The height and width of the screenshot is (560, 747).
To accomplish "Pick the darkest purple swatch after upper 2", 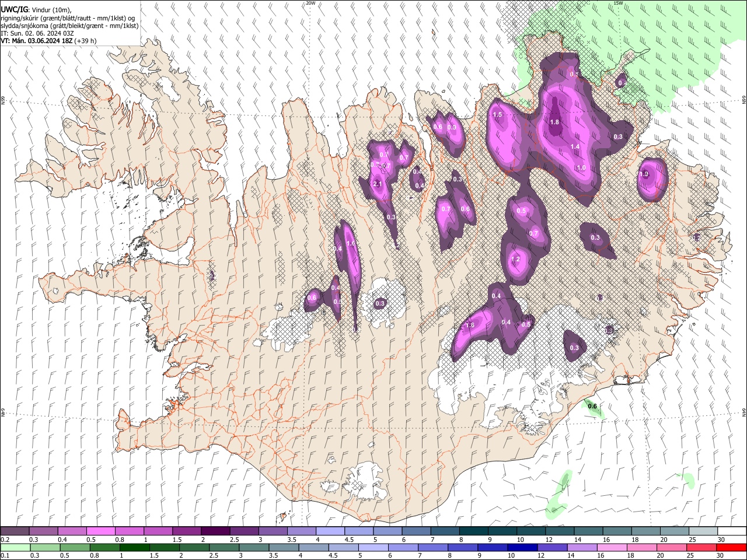I will pos(215,531).
